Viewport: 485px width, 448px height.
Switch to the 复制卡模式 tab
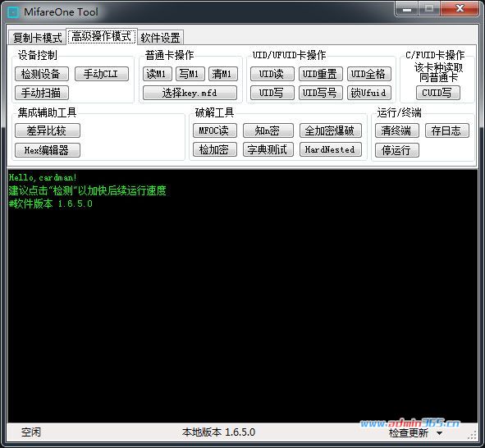point(37,38)
